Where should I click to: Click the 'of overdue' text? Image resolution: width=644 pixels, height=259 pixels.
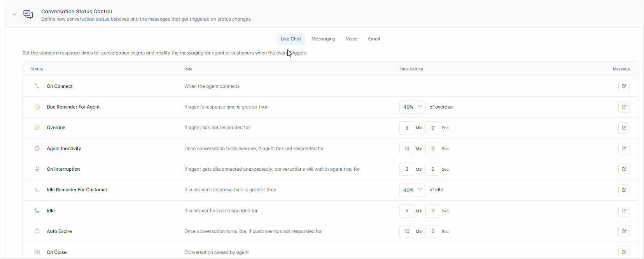point(441,107)
